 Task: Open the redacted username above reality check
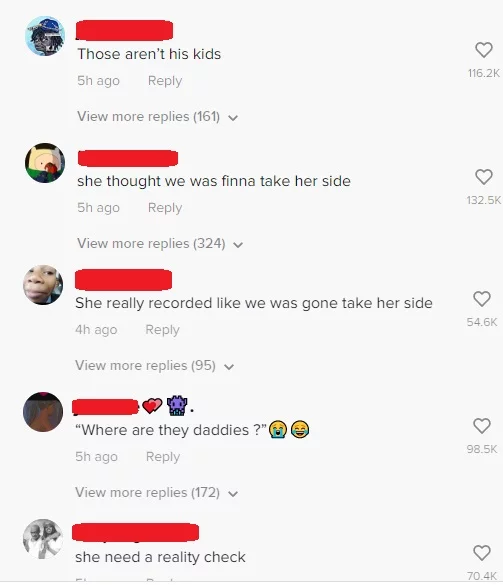pyautogui.click(x=135, y=532)
